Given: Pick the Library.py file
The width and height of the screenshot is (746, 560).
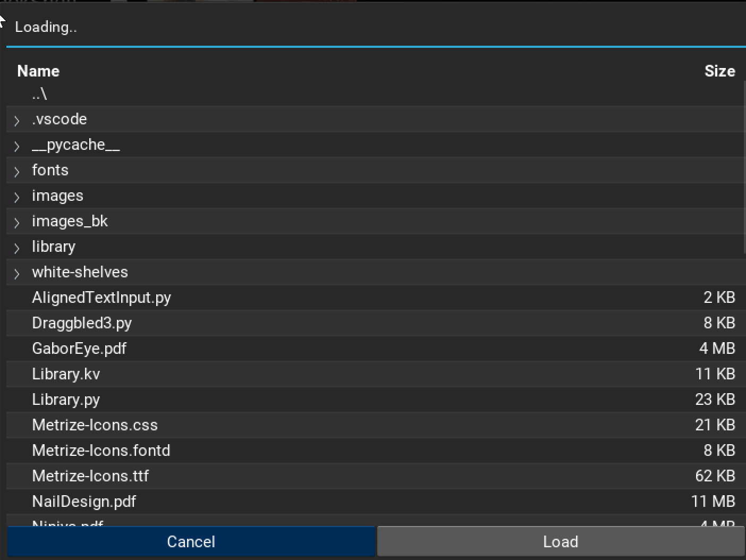Looking at the screenshot, I should pos(66,400).
